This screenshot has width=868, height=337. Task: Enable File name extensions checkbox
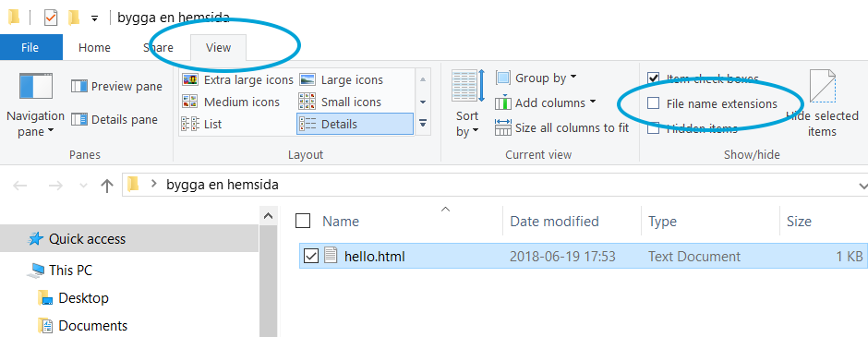point(654,103)
